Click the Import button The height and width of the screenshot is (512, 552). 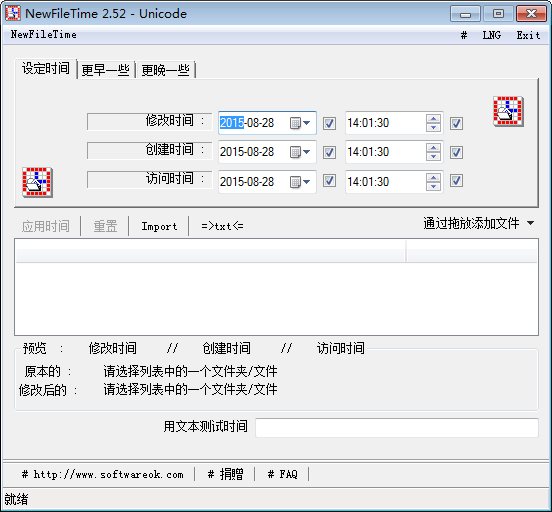coord(159,226)
